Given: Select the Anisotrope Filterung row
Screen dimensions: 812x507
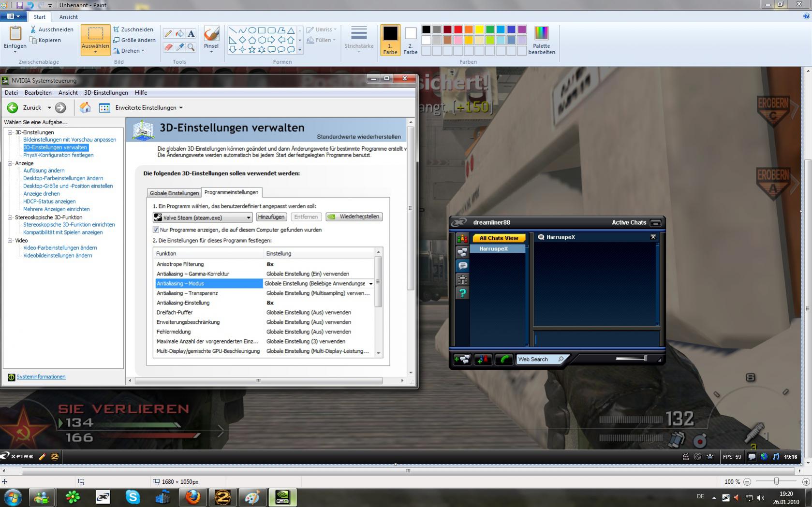Looking at the screenshot, I should tap(264, 264).
